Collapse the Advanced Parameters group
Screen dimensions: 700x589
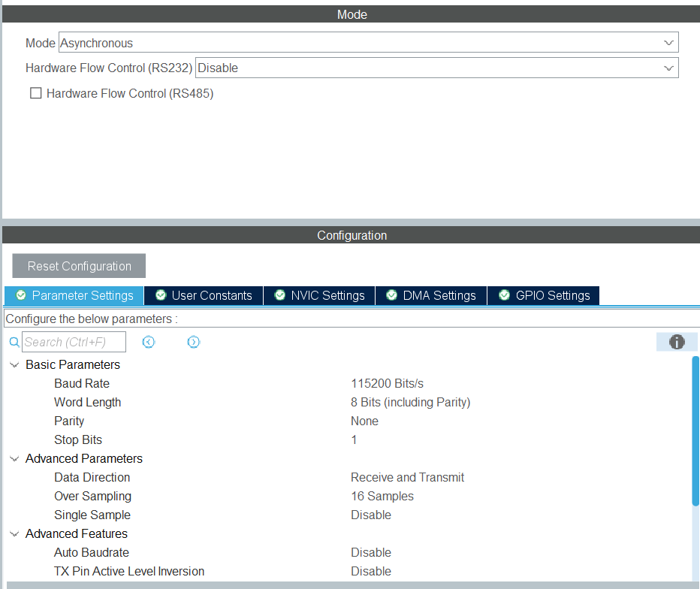[14, 458]
